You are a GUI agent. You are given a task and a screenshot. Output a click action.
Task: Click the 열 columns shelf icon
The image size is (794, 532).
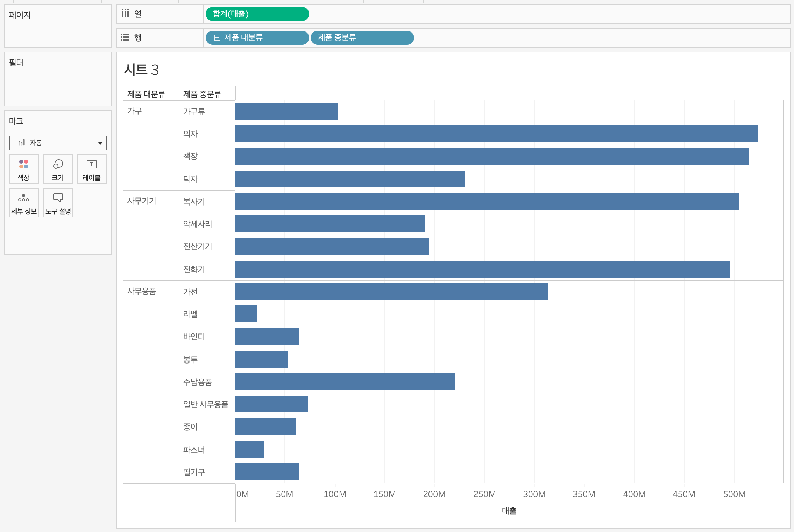click(125, 14)
